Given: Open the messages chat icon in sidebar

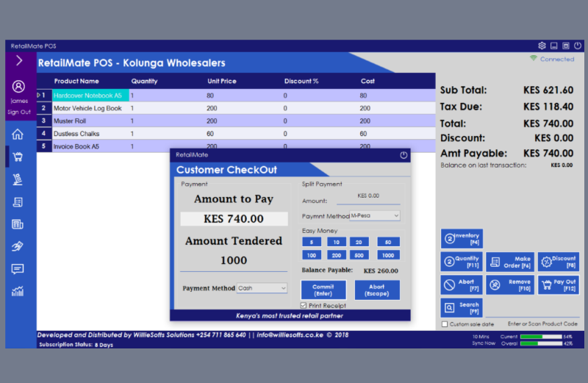Looking at the screenshot, I should (18, 269).
